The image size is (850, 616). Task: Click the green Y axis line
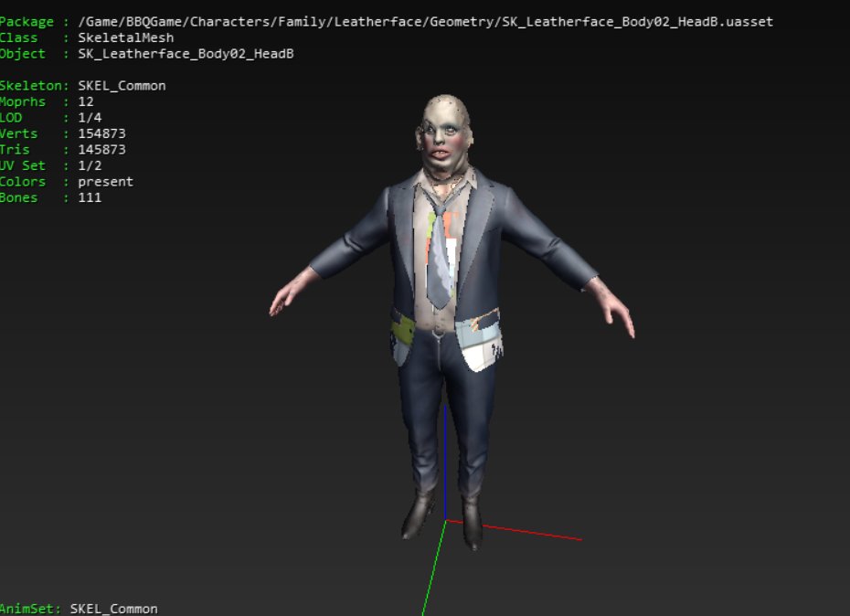point(433,569)
